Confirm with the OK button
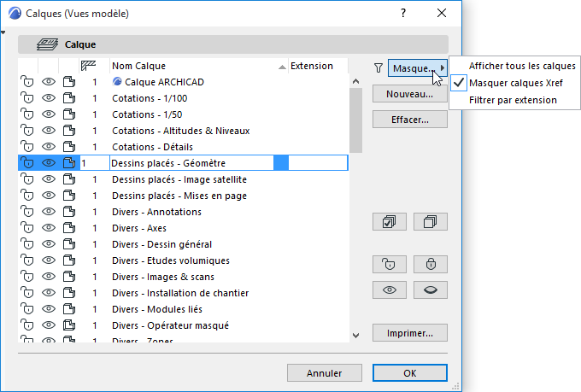The width and height of the screenshot is (581, 392). (x=410, y=373)
